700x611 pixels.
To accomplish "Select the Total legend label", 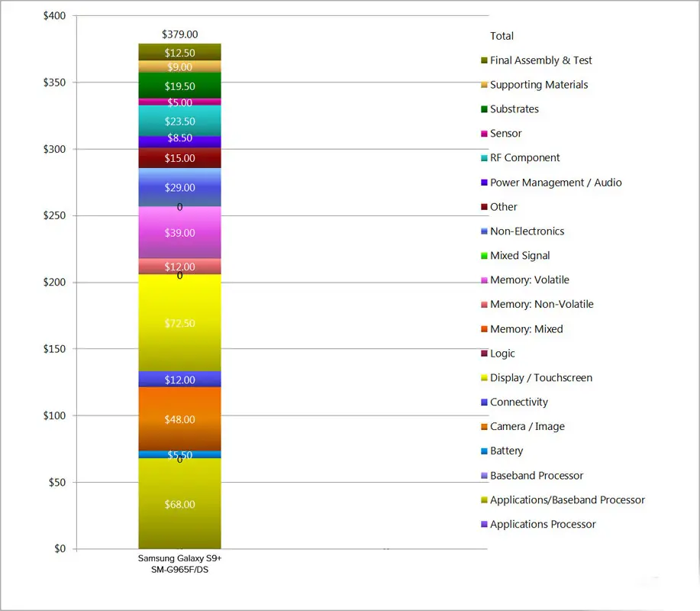I will coord(502,36).
